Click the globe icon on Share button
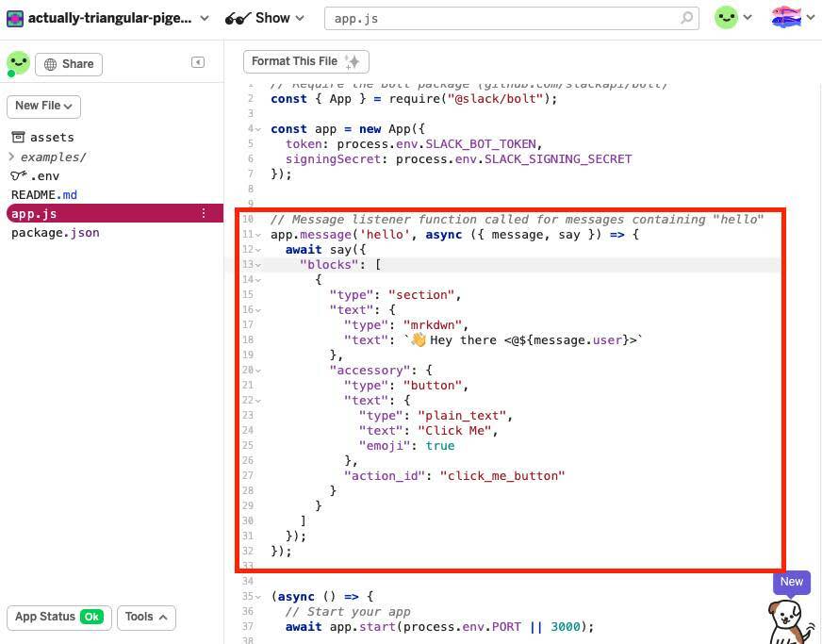This screenshot has height=644, width=822. [x=52, y=63]
